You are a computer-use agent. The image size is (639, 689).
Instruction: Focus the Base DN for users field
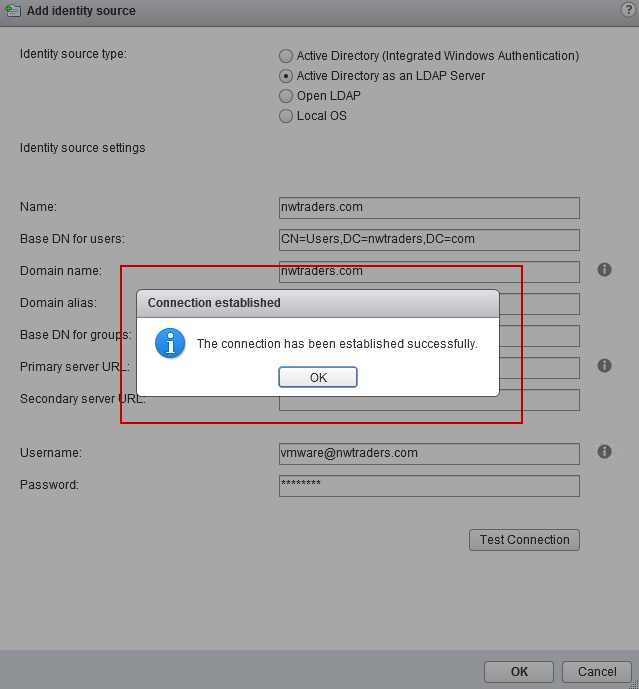click(x=429, y=240)
